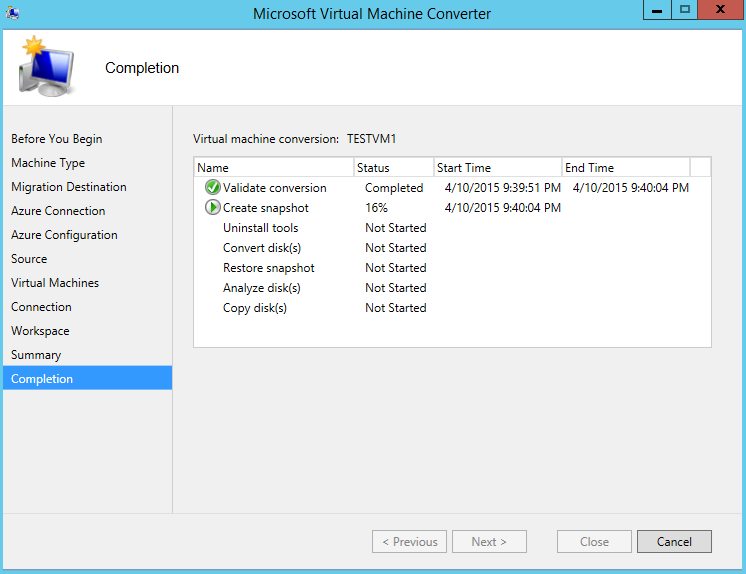The width and height of the screenshot is (746, 574).
Task: Click the 9:40:04 PM end time cell
Action: (x=631, y=188)
